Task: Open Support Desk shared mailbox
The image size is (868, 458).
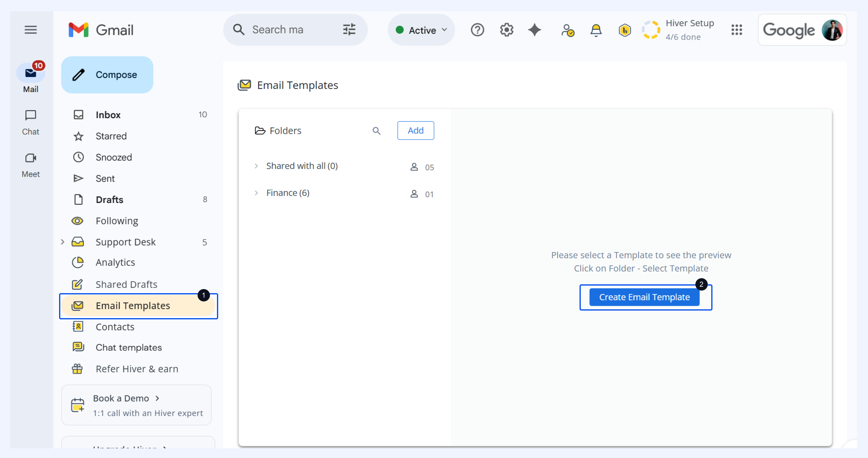Action: tap(139, 242)
